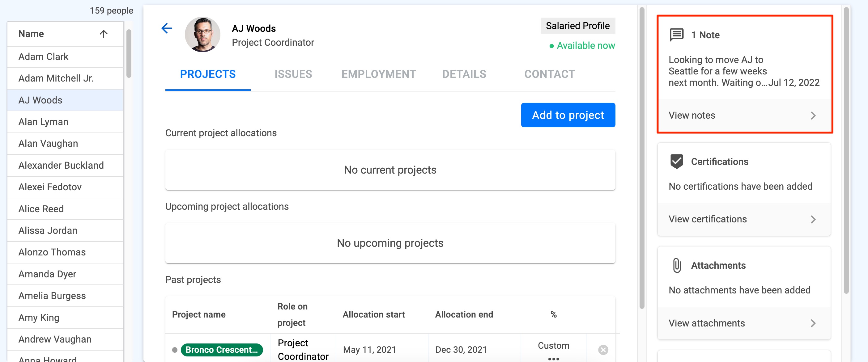Click the Jul 12, 2022 note date
This screenshot has height=362, width=868.
coord(794,82)
